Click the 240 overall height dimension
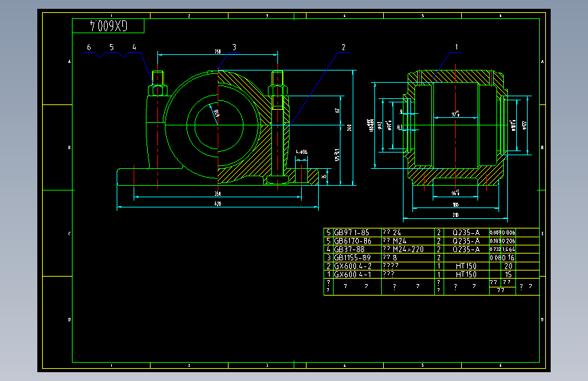The image size is (588, 381). (349, 128)
